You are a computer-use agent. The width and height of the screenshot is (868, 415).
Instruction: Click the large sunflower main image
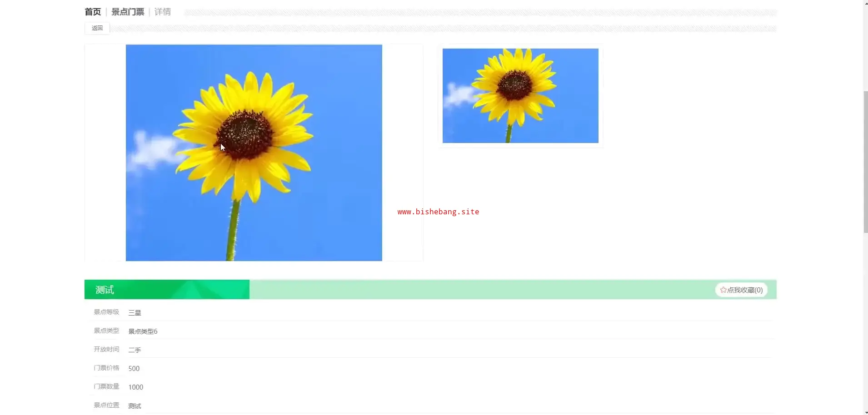[254, 153]
